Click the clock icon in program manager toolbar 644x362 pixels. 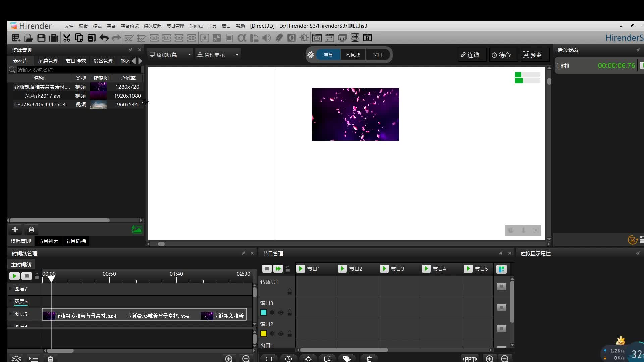pyautogui.click(x=288, y=359)
